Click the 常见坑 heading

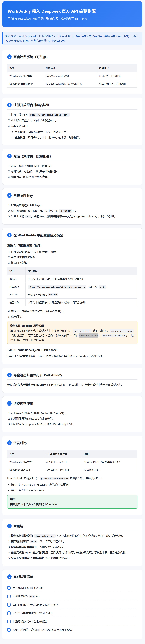18,526
